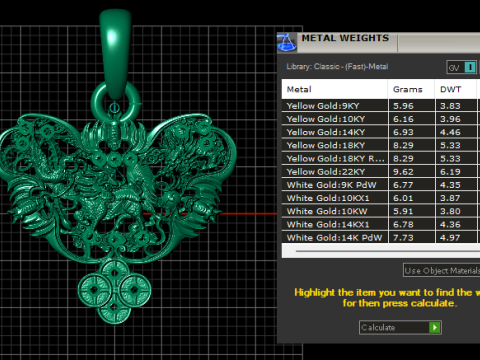Click the Calculate button
Screen dimensions: 480x360
400,327
